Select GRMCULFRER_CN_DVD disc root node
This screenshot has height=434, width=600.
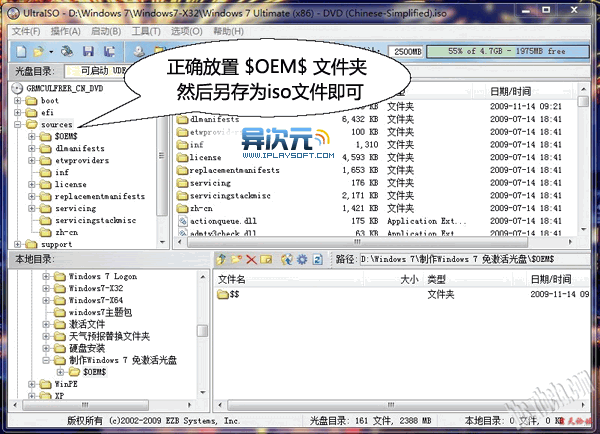(x=64, y=88)
